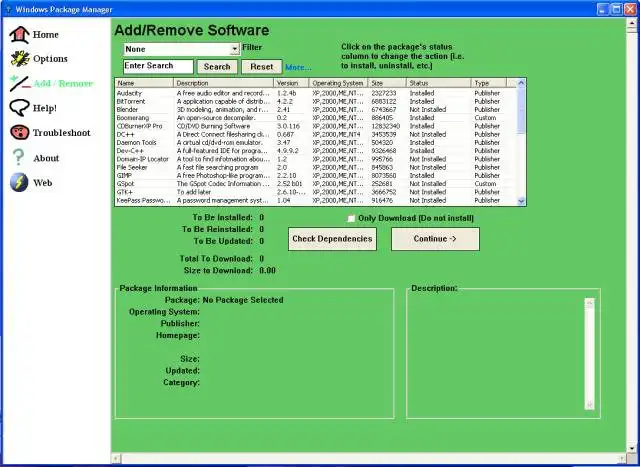640x467 pixels.
Task: Click the Search button
Action: pos(217,67)
